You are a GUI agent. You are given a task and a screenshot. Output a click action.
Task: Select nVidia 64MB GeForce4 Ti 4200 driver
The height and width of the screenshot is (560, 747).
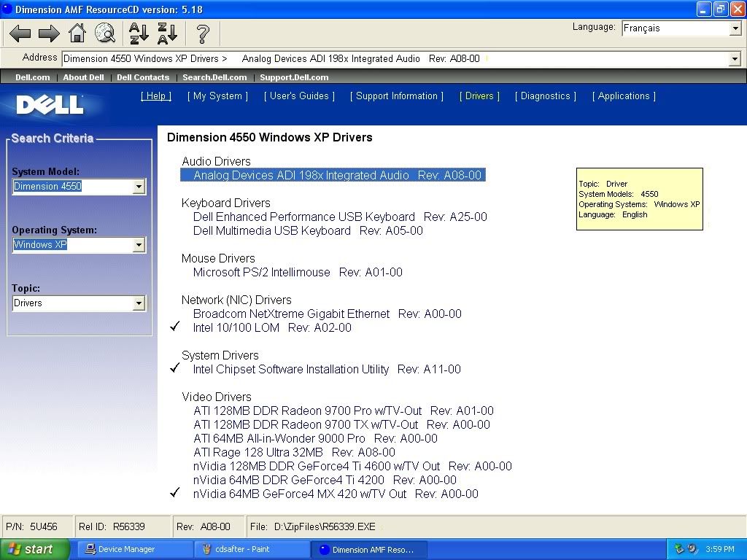pyautogui.click(x=325, y=480)
